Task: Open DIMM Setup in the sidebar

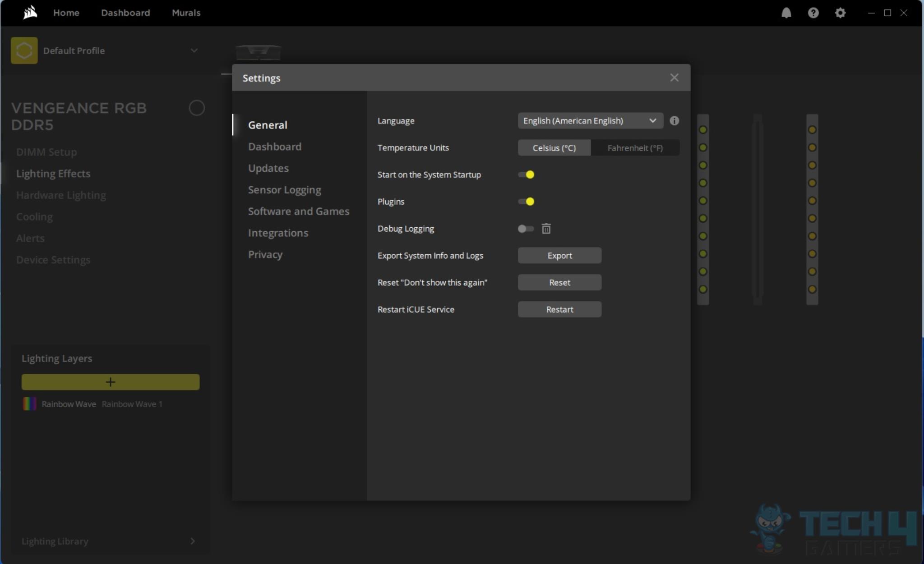Action: point(46,152)
